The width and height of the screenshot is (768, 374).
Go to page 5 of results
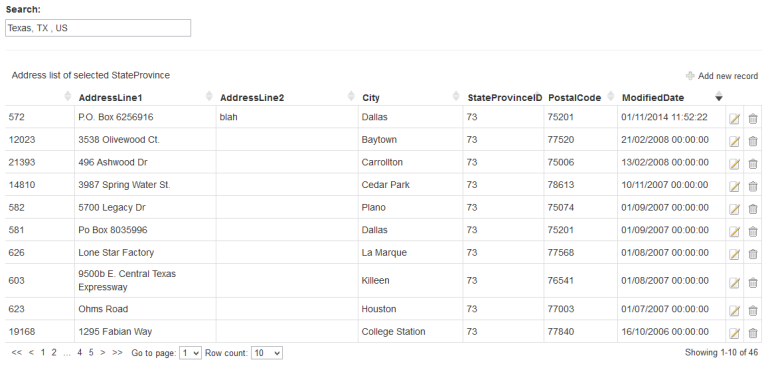(x=91, y=352)
